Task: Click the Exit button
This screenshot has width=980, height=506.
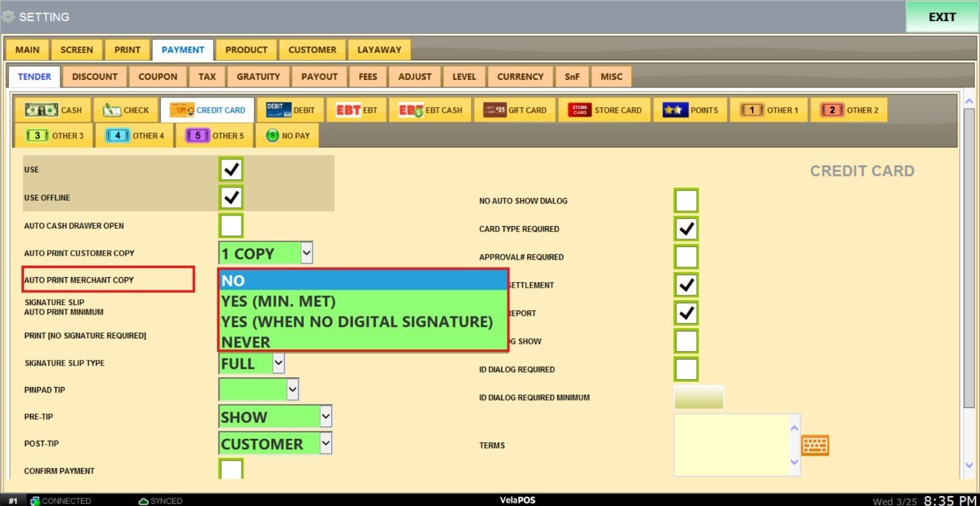Action: click(941, 17)
